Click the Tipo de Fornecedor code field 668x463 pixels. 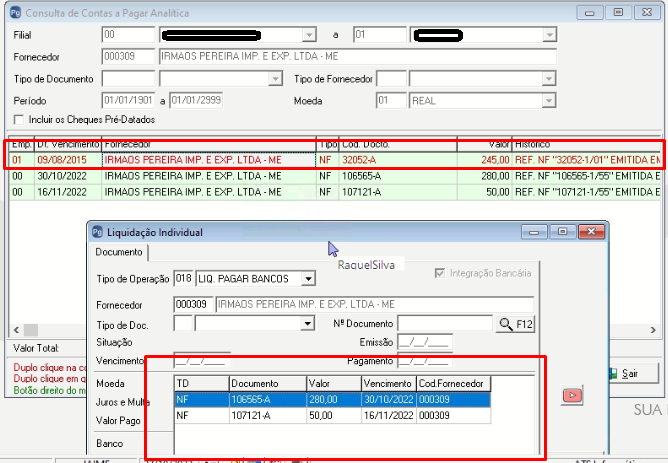(392, 79)
